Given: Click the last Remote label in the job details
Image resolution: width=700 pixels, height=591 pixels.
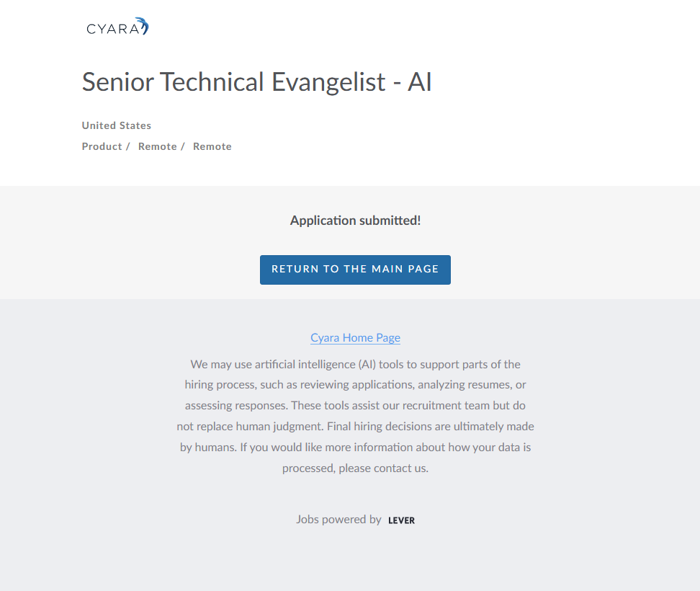Looking at the screenshot, I should [212, 146].
